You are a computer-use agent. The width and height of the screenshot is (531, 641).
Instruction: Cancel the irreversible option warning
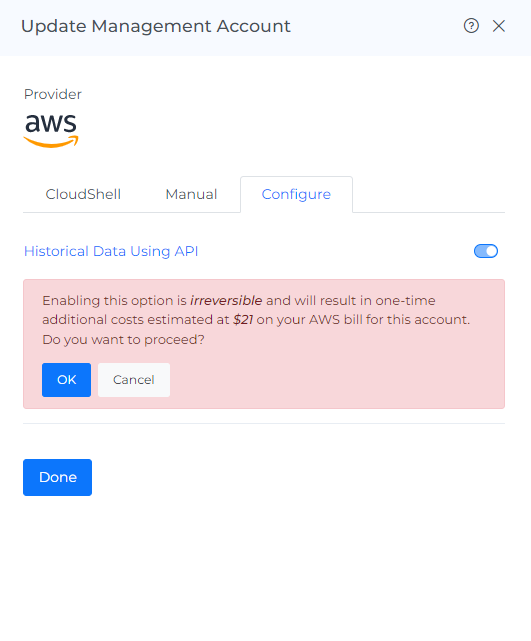coord(134,380)
